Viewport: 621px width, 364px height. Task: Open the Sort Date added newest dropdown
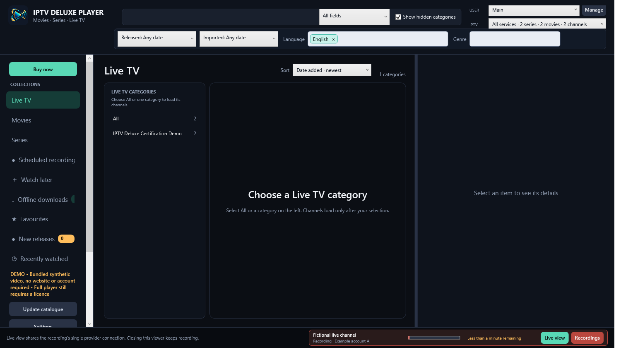pyautogui.click(x=332, y=70)
